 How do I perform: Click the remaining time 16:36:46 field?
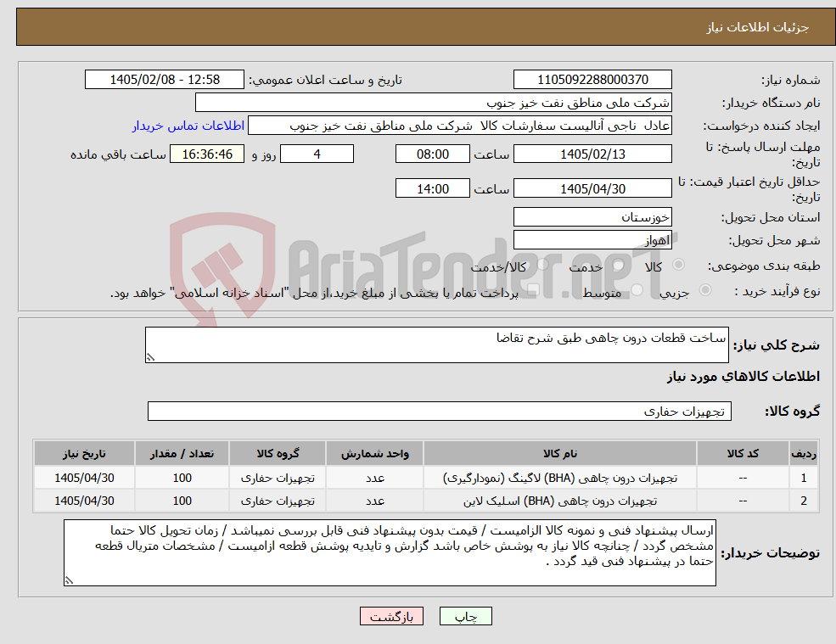tap(207, 154)
